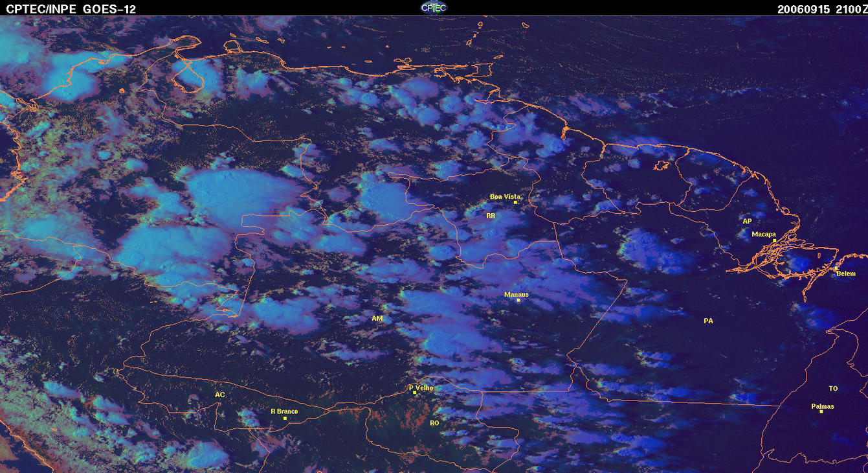Select the R Branco city label
Image resolution: width=868 pixels, height=473 pixels.
tap(284, 411)
